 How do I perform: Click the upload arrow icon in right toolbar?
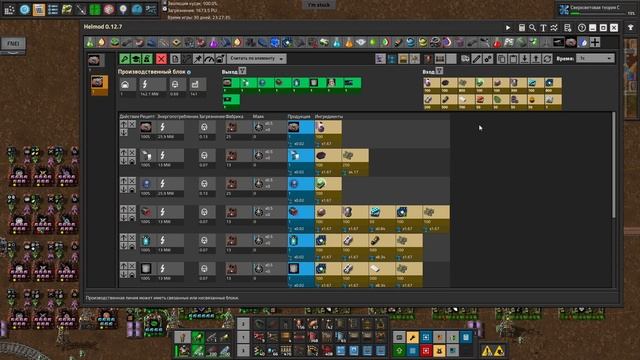pos(536,59)
